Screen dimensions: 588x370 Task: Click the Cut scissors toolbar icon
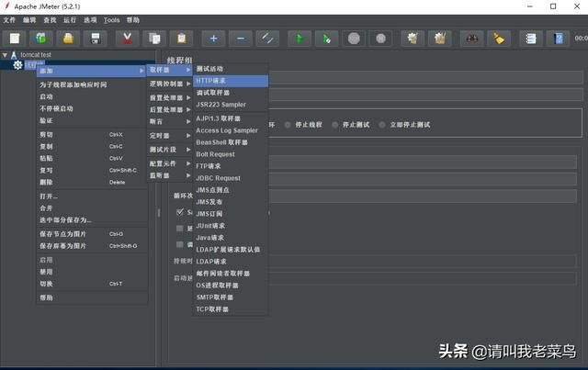click(128, 39)
